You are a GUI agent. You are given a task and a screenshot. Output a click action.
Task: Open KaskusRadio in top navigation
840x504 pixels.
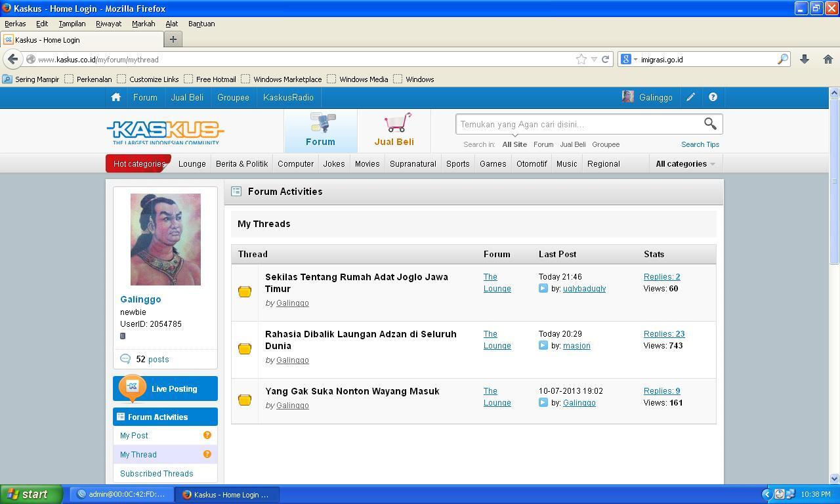[x=288, y=97]
